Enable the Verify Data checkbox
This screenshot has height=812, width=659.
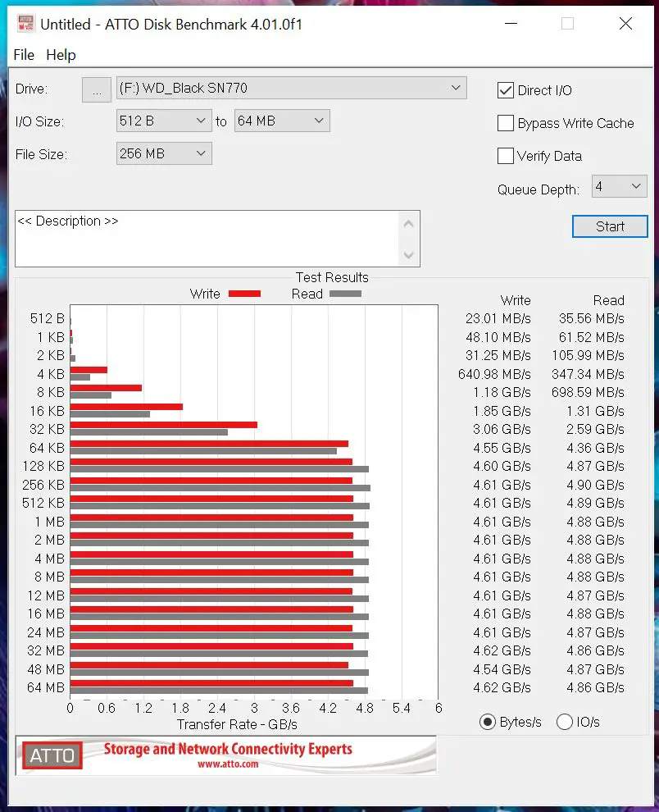(x=506, y=156)
